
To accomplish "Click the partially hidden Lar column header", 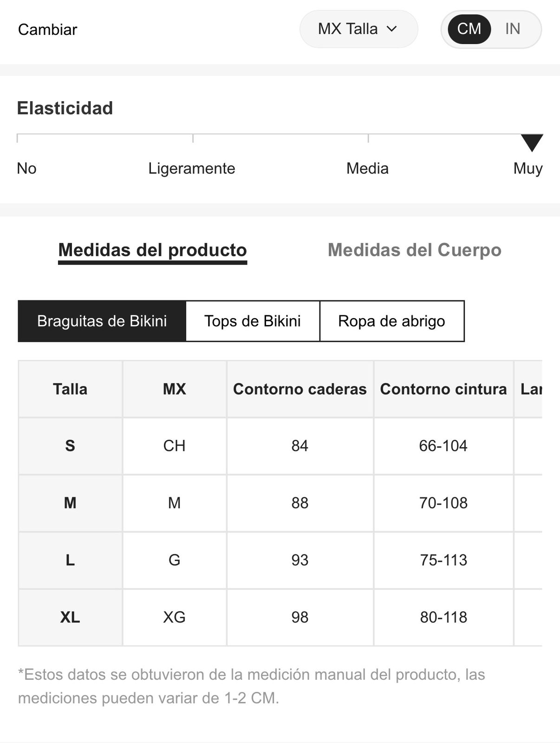I will click(530, 389).
